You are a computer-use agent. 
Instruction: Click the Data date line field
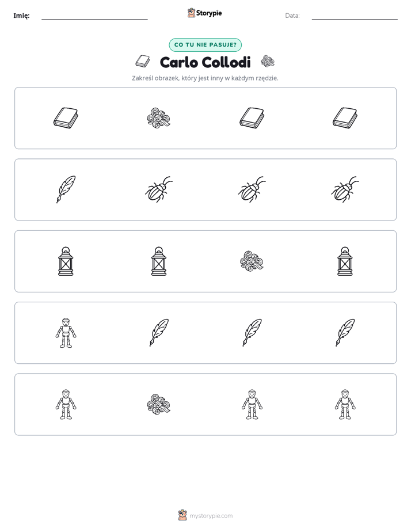(355, 16)
